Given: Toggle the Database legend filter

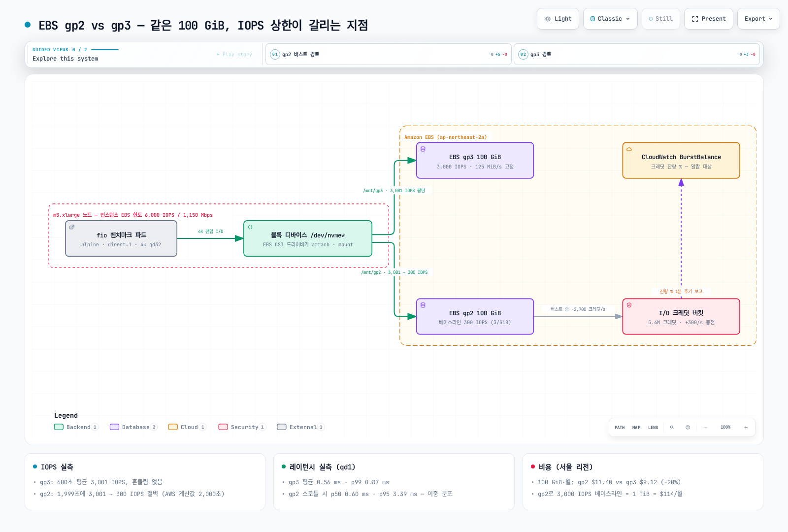Looking at the screenshot, I should coord(133,427).
